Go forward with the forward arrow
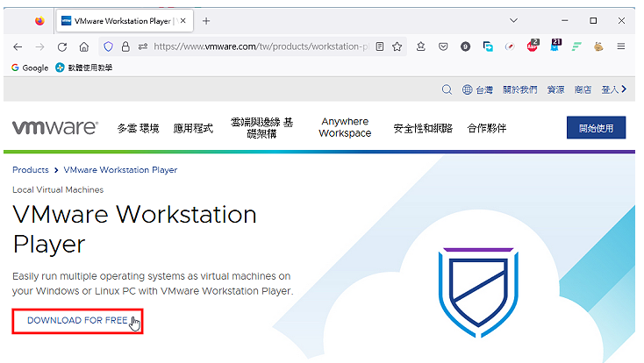644x363 pixels. tap(39, 46)
